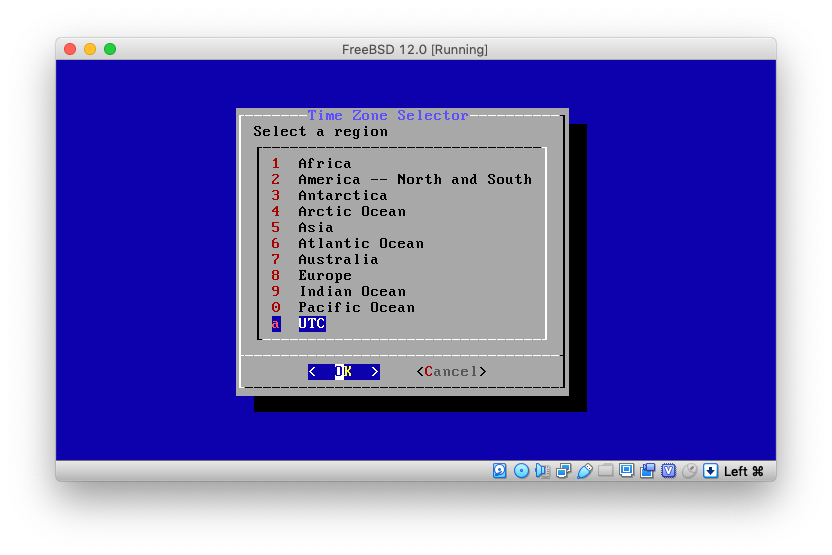Viewport: 832px width, 555px height.
Task: Open the optical disk status icon
Action: (x=521, y=471)
